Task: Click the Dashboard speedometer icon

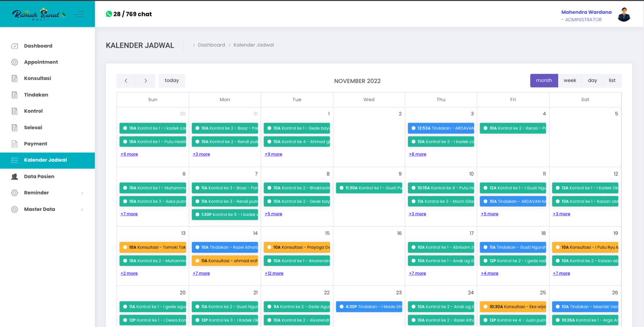Action: click(14, 46)
